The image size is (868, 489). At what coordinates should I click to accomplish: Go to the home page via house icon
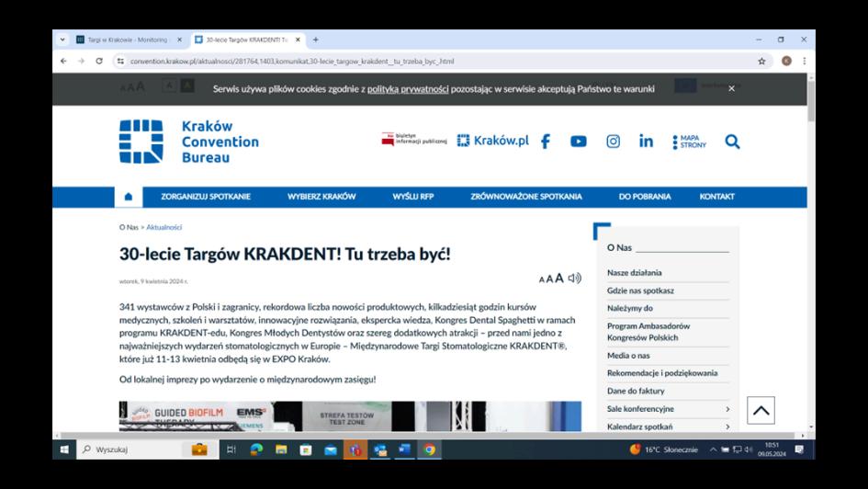click(129, 197)
